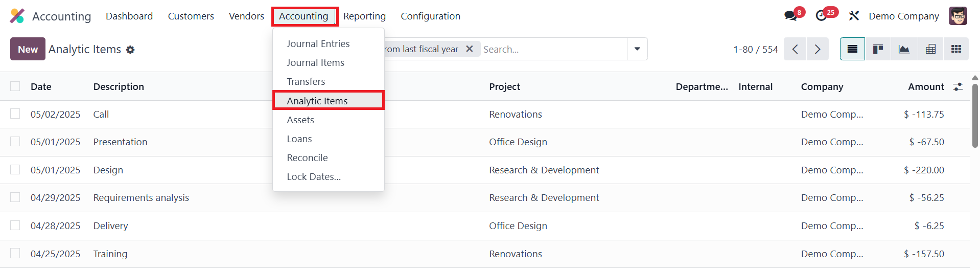The image size is (980, 270).
Task: Open the optional columns adjuster icon
Action: pos(958,87)
